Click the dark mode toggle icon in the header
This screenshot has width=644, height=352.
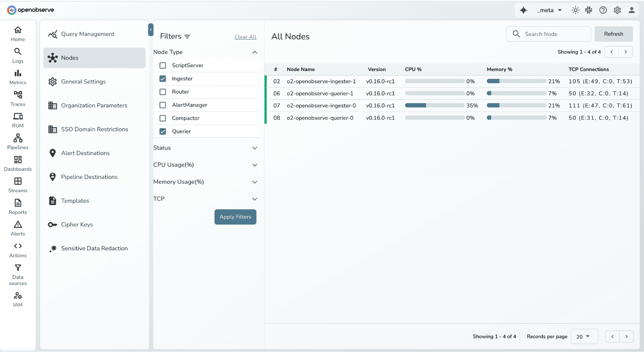[575, 10]
